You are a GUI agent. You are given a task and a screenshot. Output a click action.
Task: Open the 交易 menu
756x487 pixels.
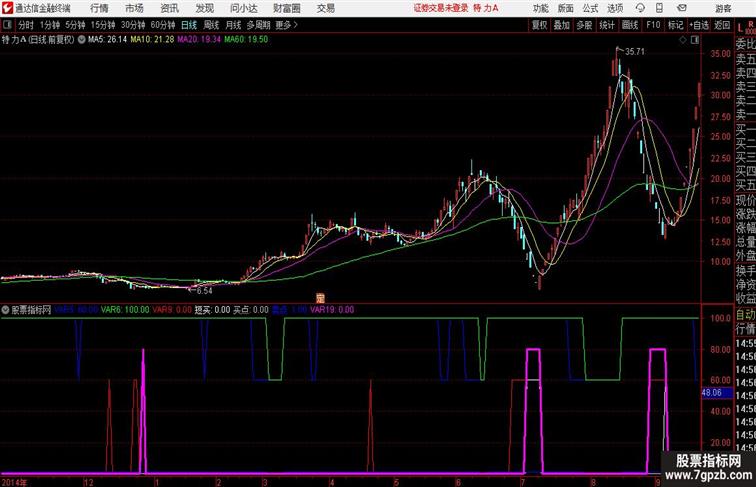pyautogui.click(x=325, y=8)
